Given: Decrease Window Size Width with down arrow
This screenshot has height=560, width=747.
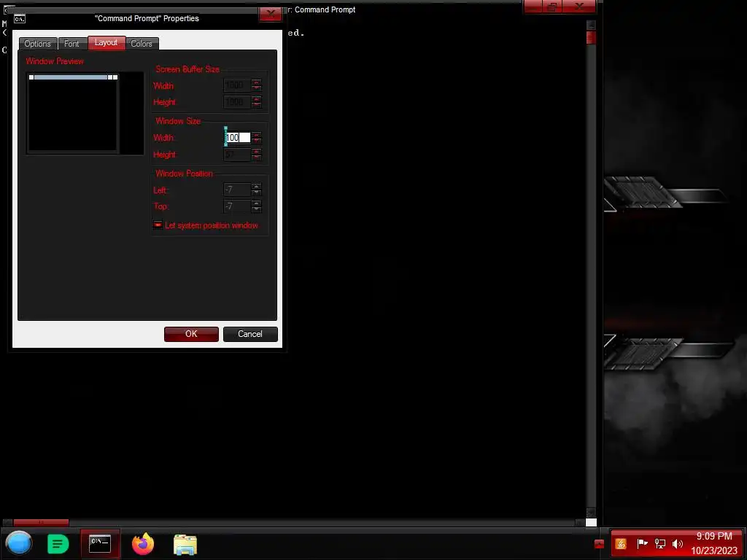Looking at the screenshot, I should (x=256, y=141).
